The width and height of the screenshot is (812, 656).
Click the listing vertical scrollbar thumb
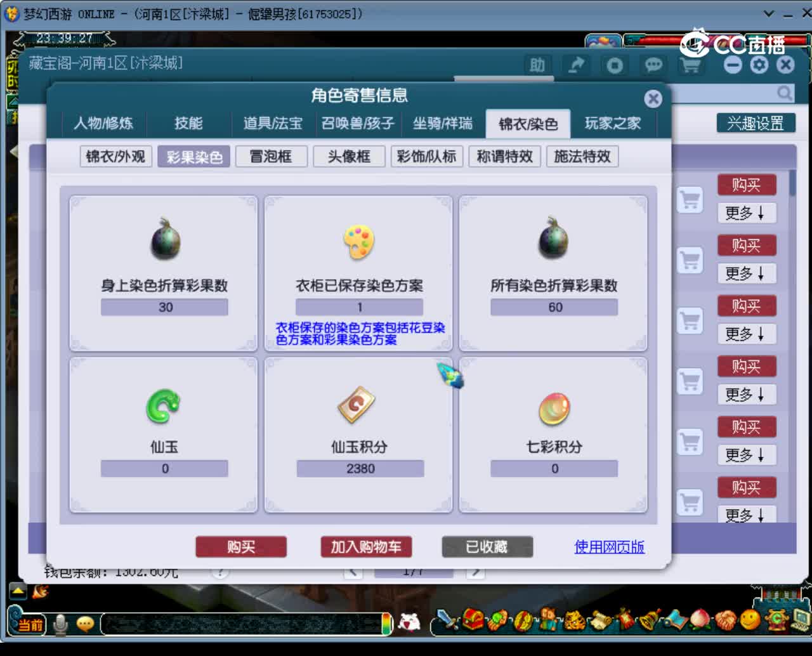click(x=792, y=183)
